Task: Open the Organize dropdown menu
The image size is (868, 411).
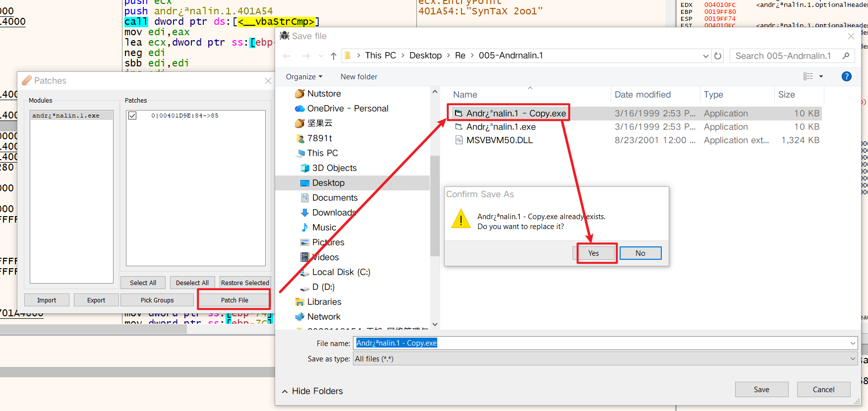Action: coord(304,77)
